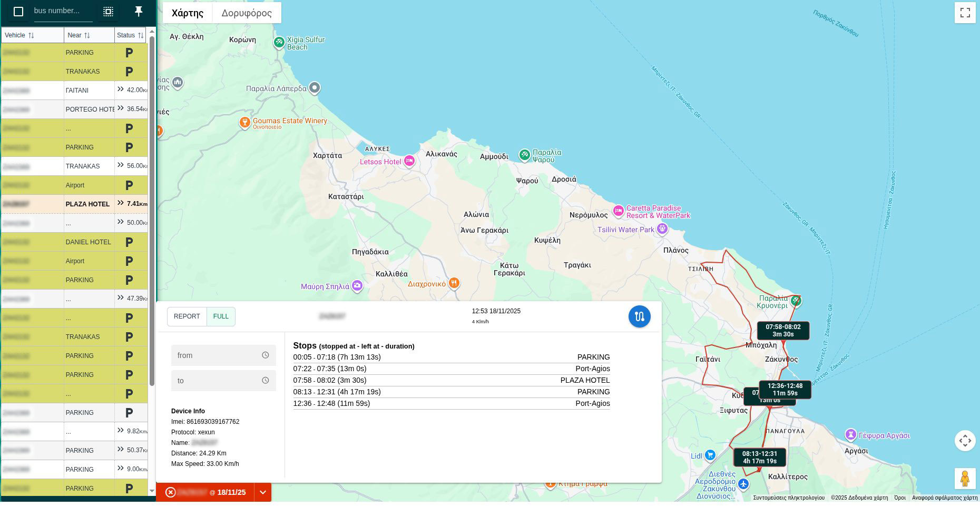This screenshot has height=507, width=980.
Task: Click the Letsos Hotel map pin
Action: click(x=409, y=162)
